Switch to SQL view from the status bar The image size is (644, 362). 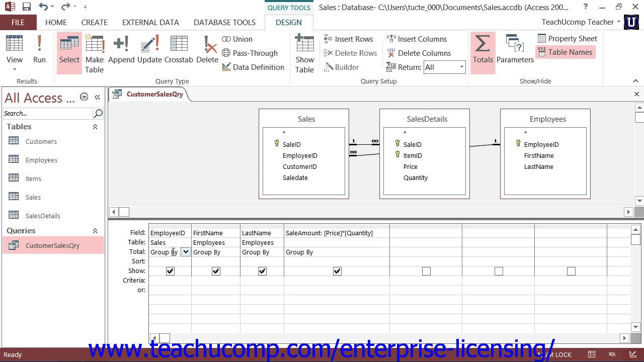(x=612, y=354)
